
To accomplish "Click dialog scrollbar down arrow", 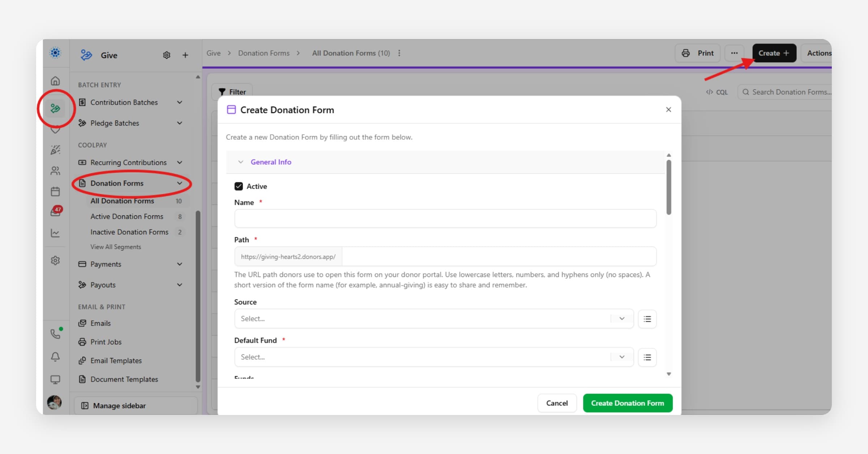I will tap(669, 374).
